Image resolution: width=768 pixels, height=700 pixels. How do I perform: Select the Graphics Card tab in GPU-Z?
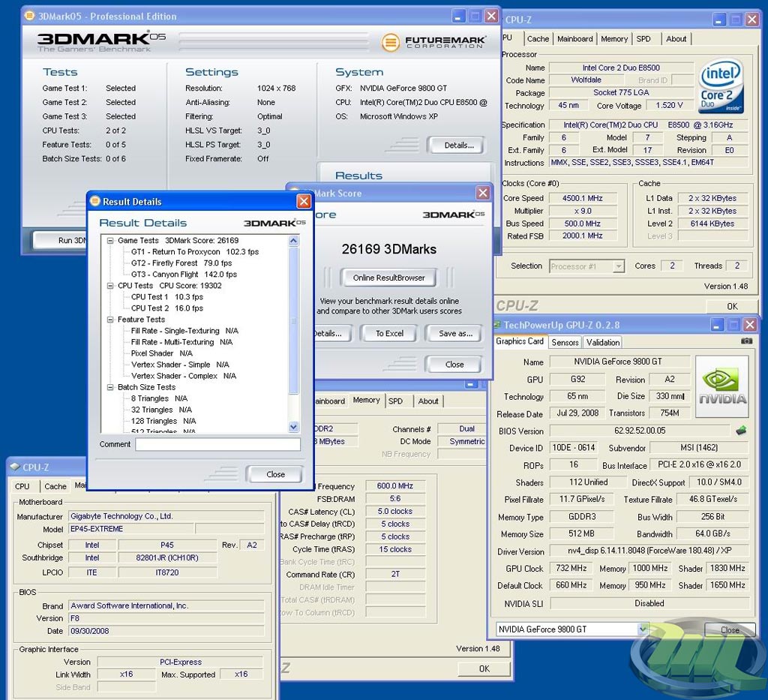(x=520, y=341)
